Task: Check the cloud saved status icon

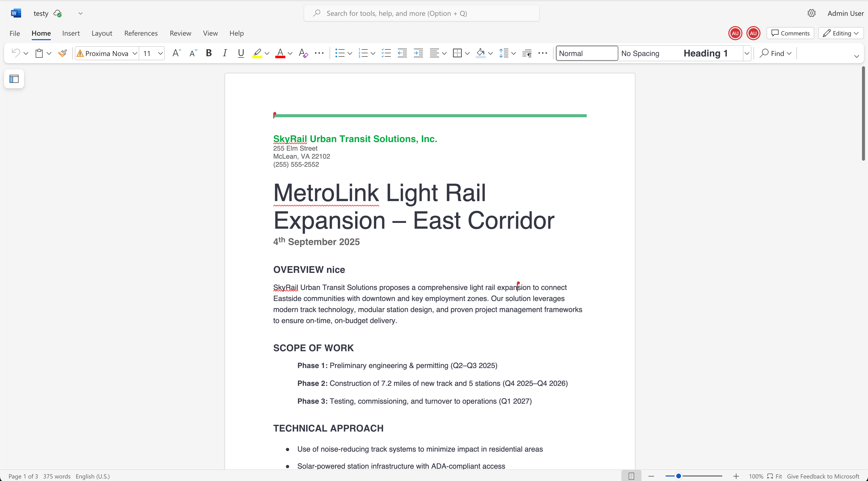Action: point(58,14)
